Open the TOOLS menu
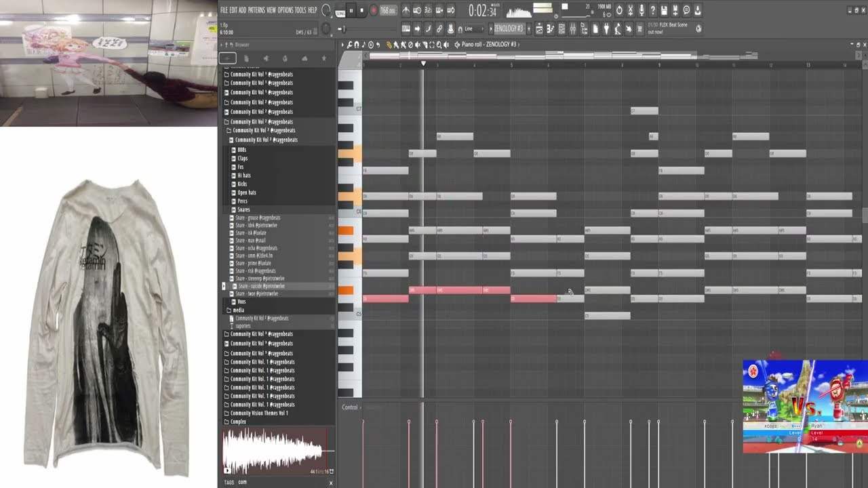The image size is (868, 488). (x=300, y=10)
